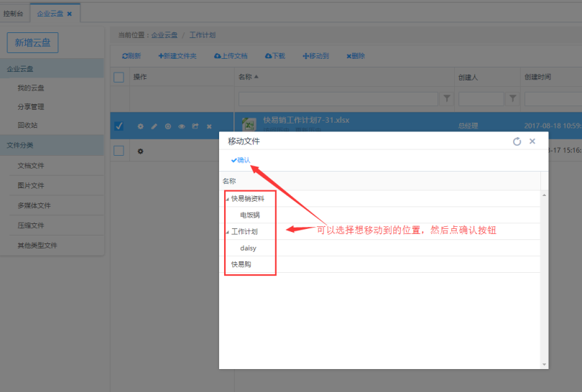Click the 下载 download toolbar button
The image size is (582, 392).
pos(275,55)
